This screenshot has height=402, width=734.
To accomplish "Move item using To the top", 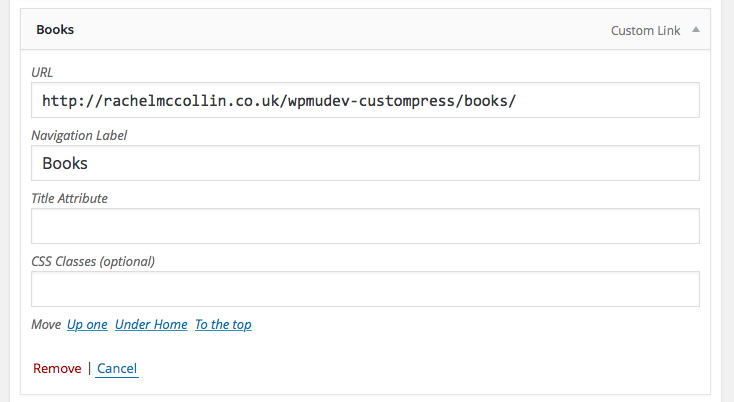I will [x=223, y=325].
